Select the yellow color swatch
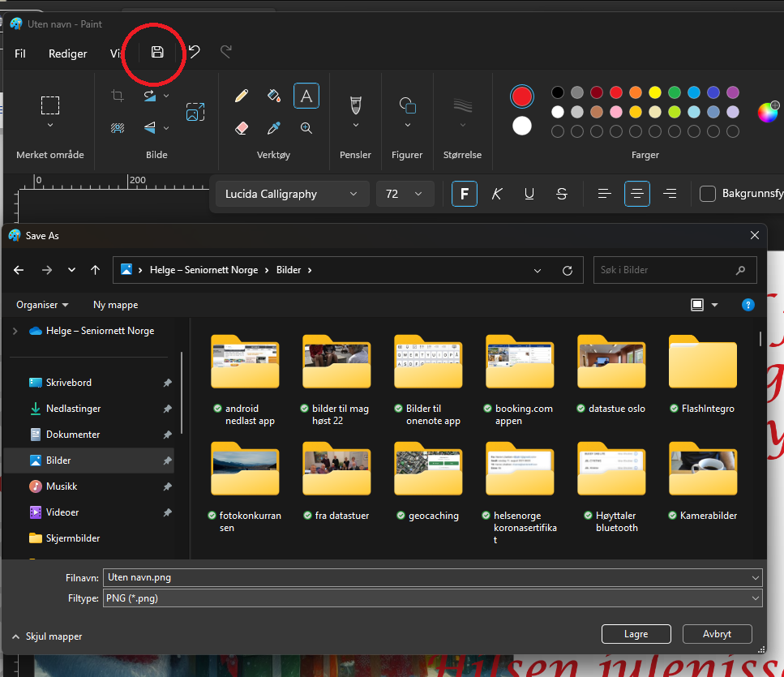 pos(655,92)
